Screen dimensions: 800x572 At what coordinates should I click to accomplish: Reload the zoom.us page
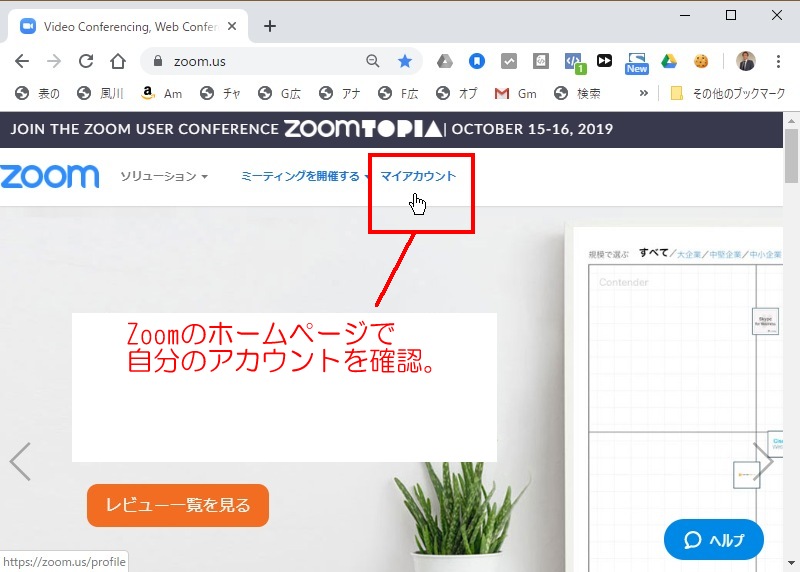click(86, 62)
